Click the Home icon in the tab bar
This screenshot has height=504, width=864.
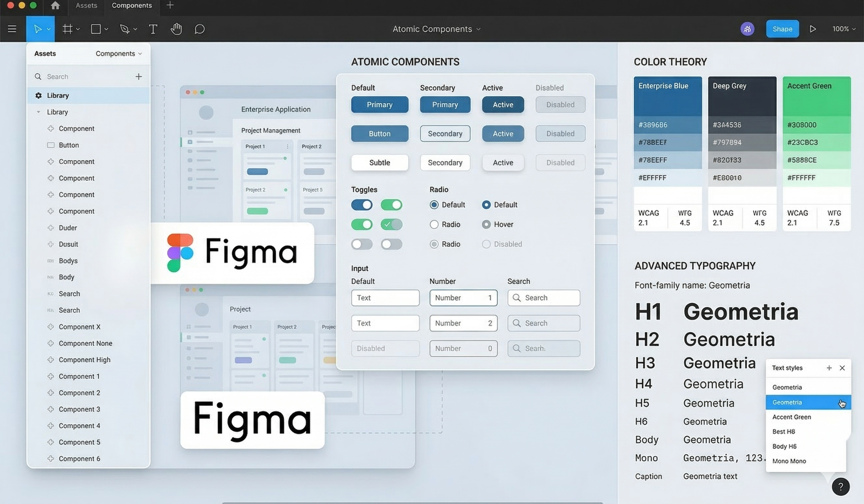click(55, 5)
